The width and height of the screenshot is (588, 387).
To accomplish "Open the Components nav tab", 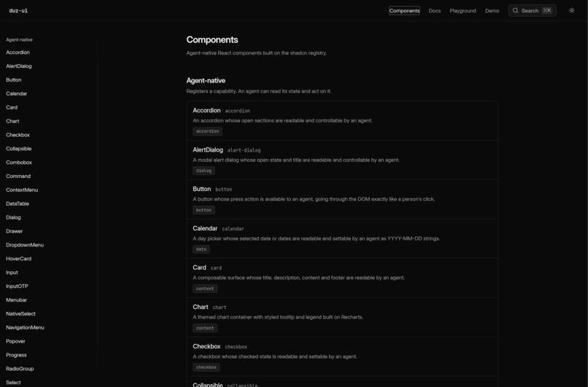I will pos(404,10).
